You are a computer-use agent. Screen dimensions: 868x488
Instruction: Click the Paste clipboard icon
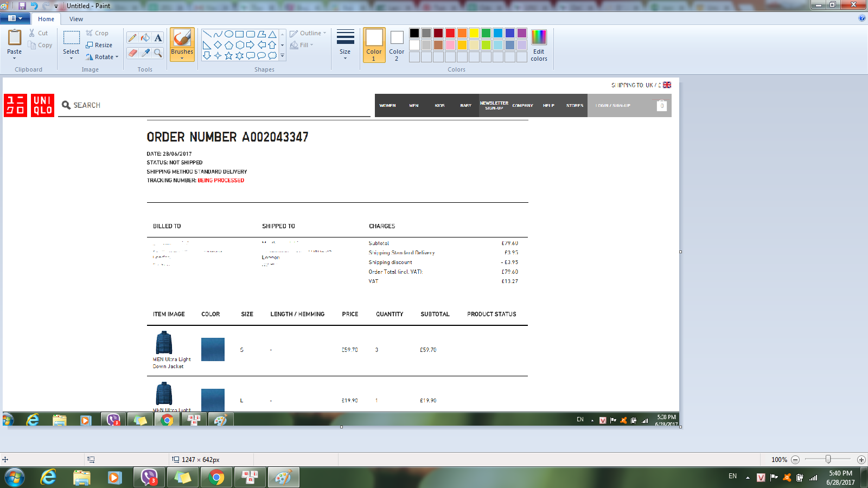pos(15,38)
